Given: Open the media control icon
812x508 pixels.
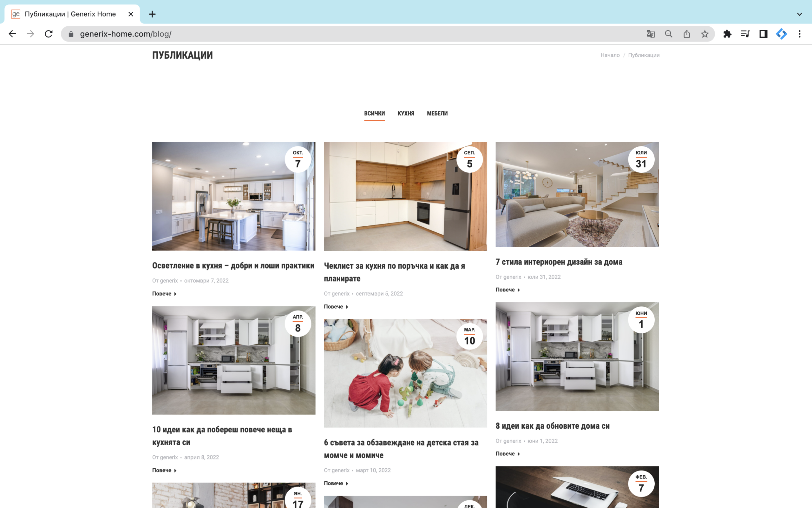Looking at the screenshot, I should (745, 34).
